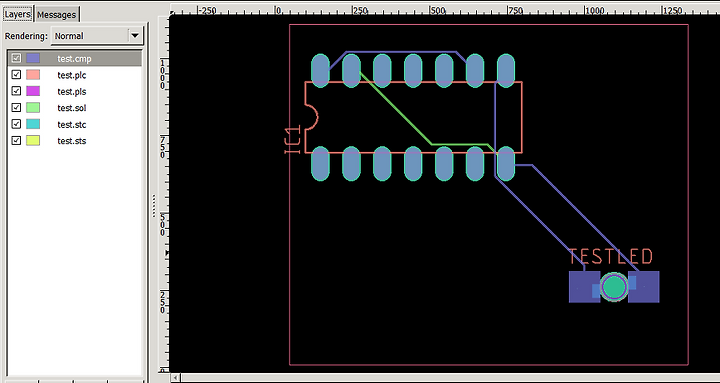This screenshot has height=383, width=720.
Task: Open the Rendering mode dropdown
Action: click(97, 36)
